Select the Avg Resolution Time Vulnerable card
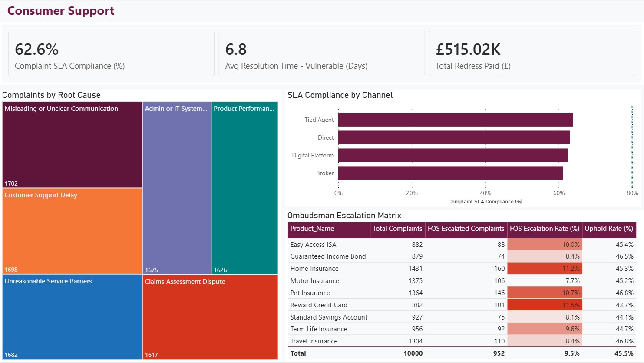The width and height of the screenshot is (644, 363). coord(322,53)
